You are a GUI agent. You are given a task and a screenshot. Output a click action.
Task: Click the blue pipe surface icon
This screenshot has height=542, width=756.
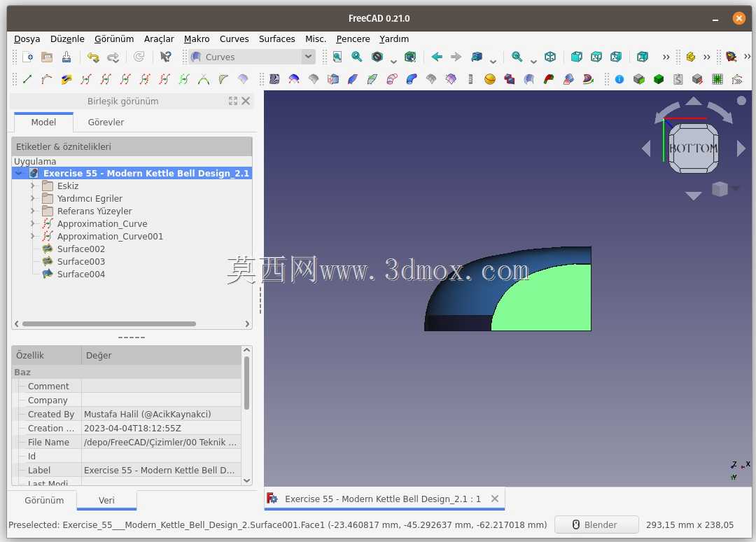(412, 79)
